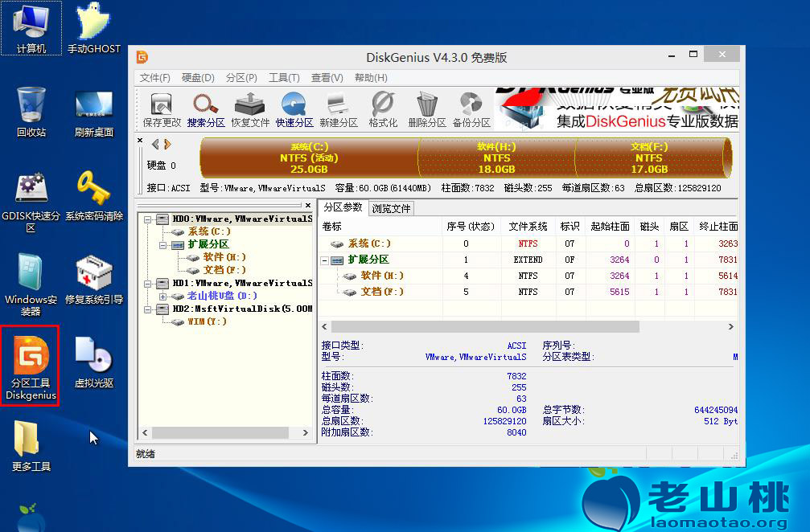Select 系统(C:) in the disk tree

tap(208, 231)
